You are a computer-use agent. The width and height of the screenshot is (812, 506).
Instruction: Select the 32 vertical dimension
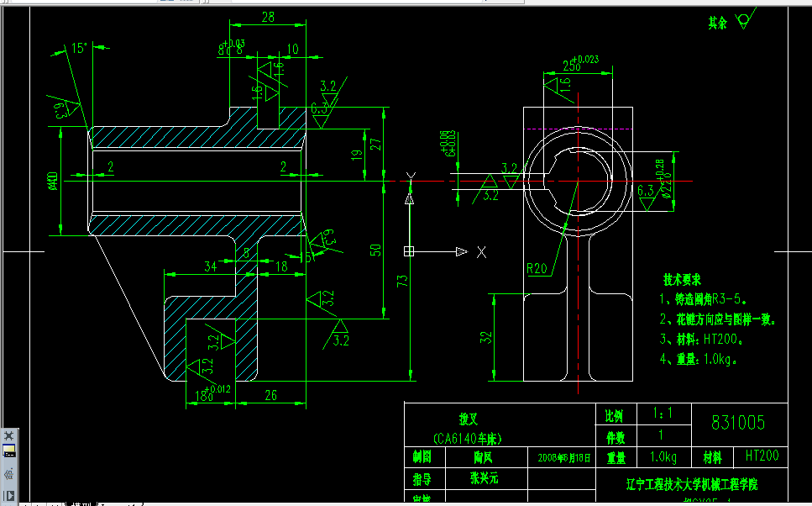click(485, 338)
